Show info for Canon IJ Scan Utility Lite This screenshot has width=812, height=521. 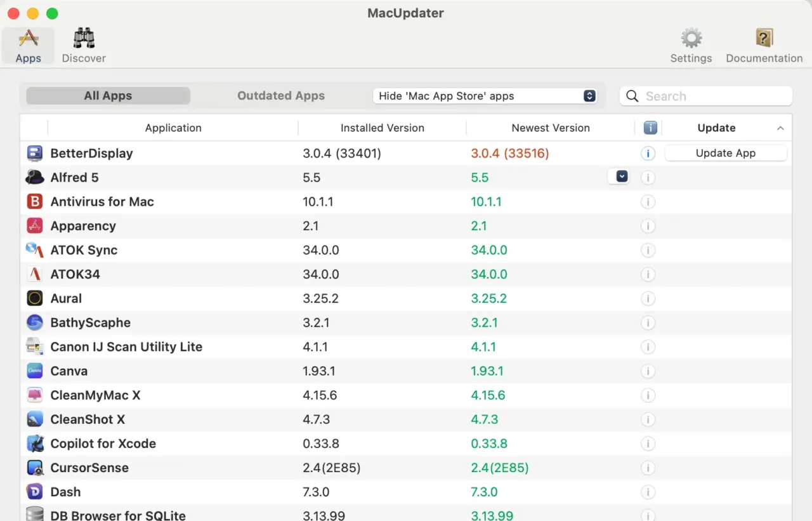648,347
